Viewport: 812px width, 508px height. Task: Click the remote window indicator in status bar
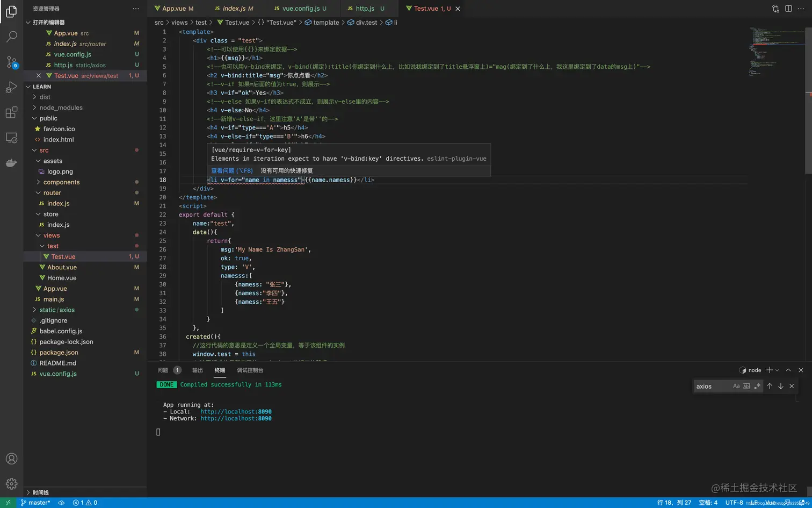coord(8,503)
